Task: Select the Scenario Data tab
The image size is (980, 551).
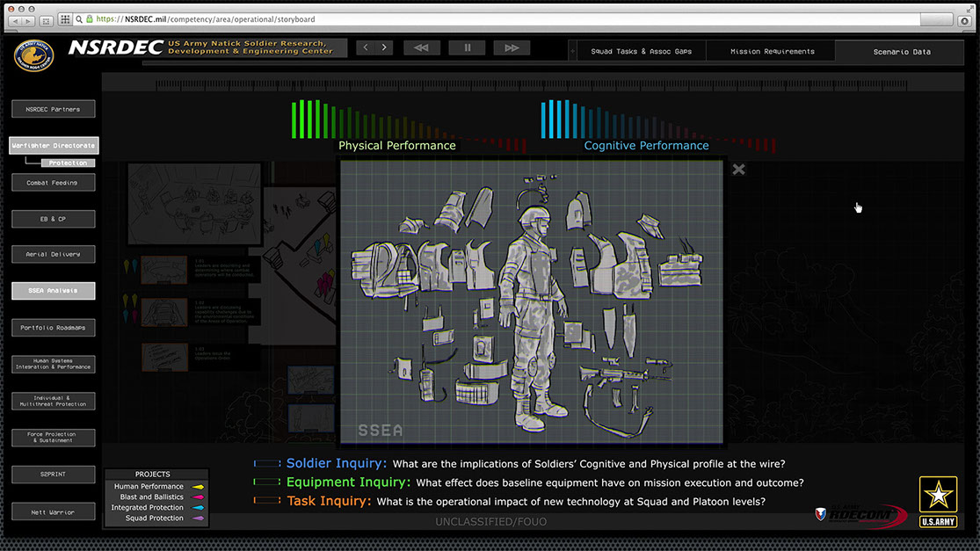Action: (x=902, y=52)
